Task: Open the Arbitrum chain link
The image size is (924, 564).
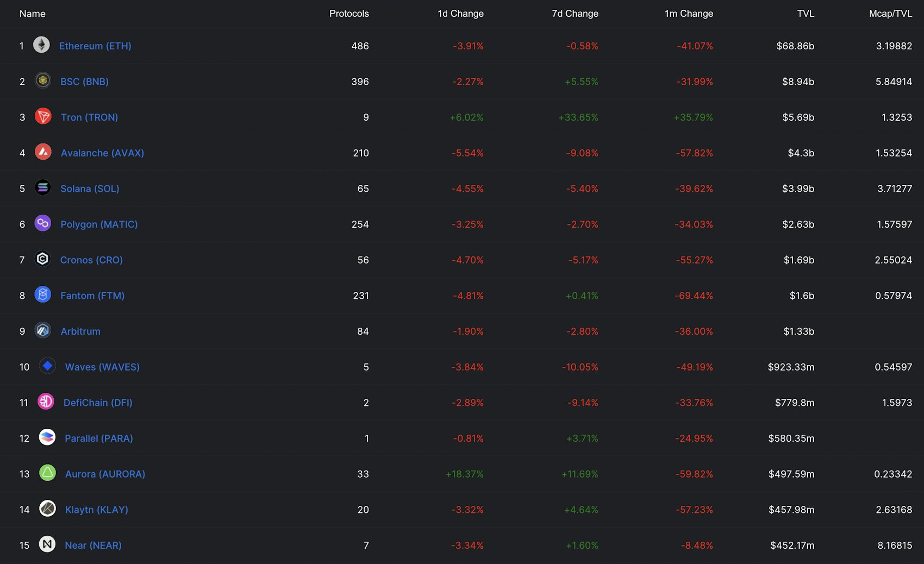Action: 80,331
